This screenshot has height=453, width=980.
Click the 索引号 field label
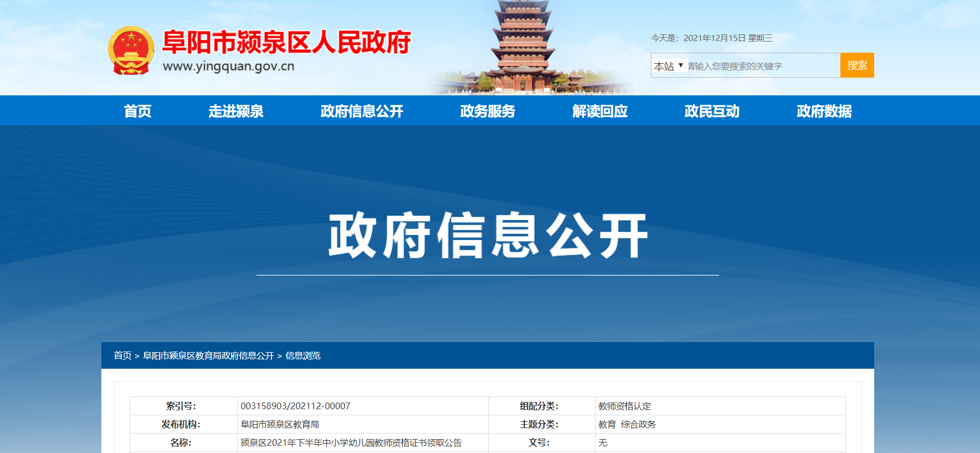pyautogui.click(x=181, y=406)
